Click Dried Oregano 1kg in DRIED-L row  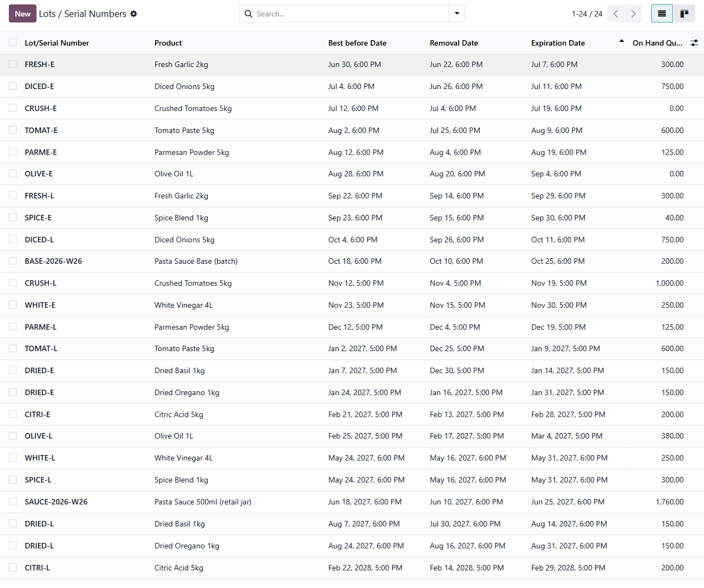click(187, 546)
